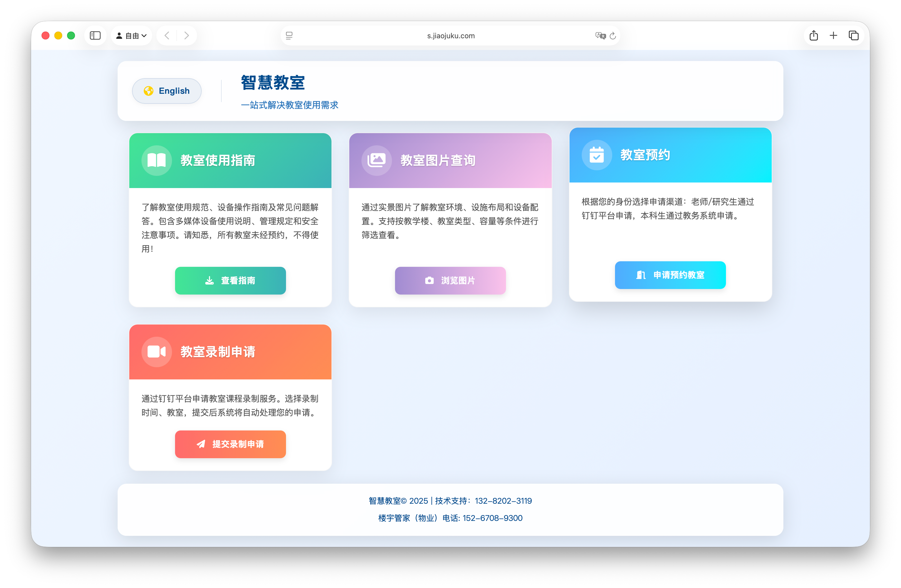The width and height of the screenshot is (901, 588).
Task: Click the 浏览图片 button
Action: coord(450,281)
